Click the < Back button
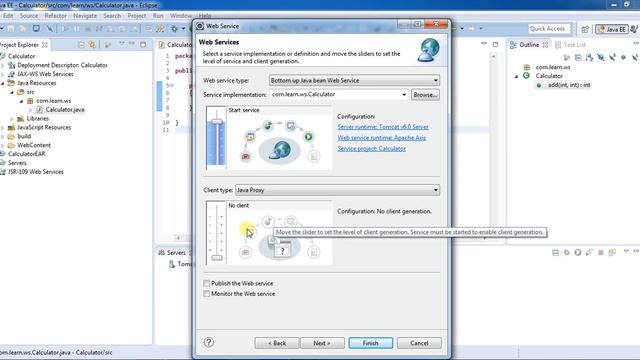The width and height of the screenshot is (640, 360). click(x=277, y=343)
